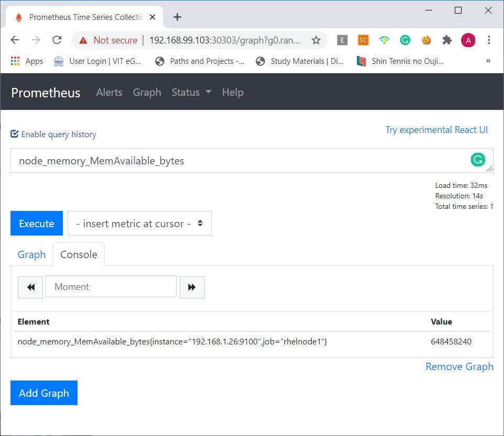The height and width of the screenshot is (436, 504).
Task: Click 'Resolution: 14s' text
Action: (x=459, y=196)
